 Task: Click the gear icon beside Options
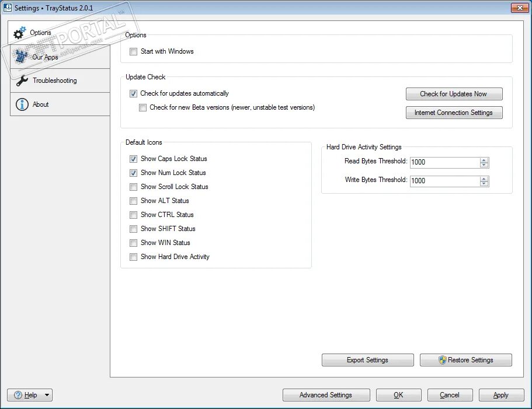[x=20, y=33]
